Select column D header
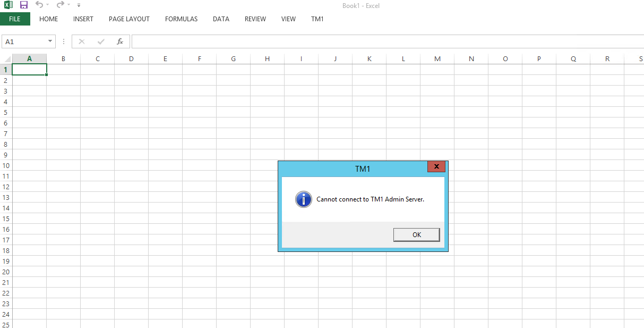 tap(131, 58)
